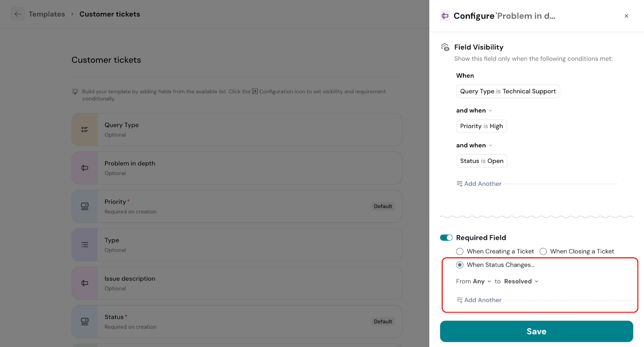The width and height of the screenshot is (644, 347).
Task: Save the field configuration
Action: [536, 331]
